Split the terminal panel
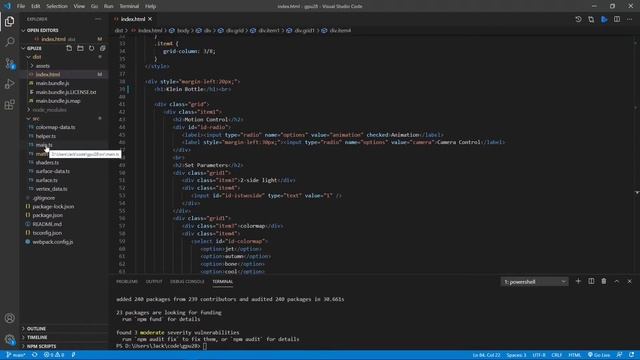640x360 pixels. (591, 281)
